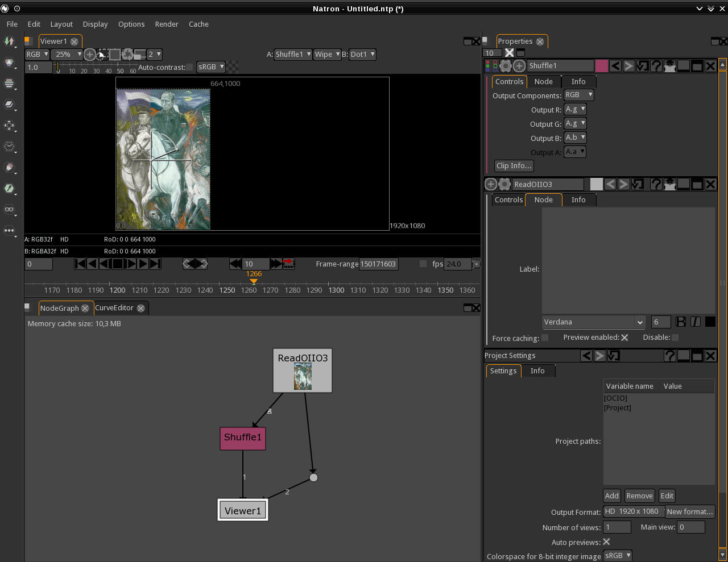Open Output R channel dropdown
This screenshot has width=728, height=562.
coord(575,109)
